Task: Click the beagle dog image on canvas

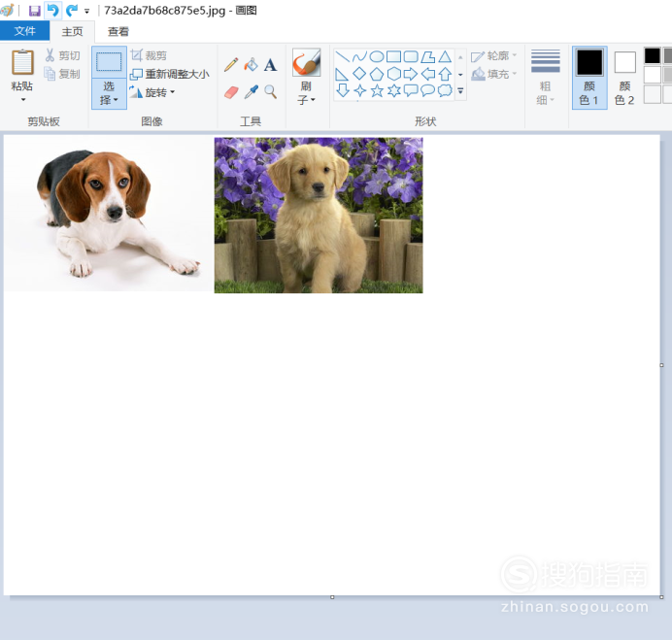Action: tap(109, 214)
